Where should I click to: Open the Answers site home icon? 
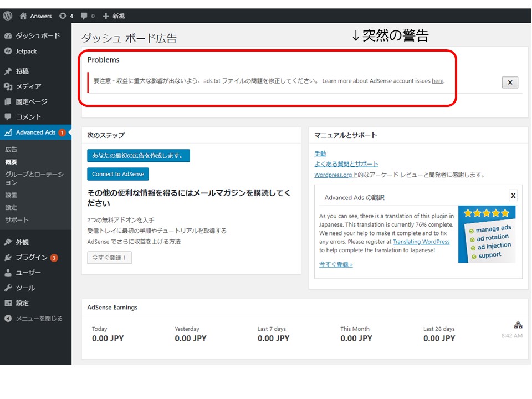point(23,16)
